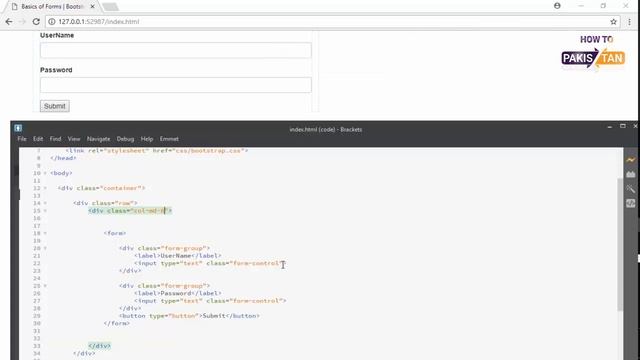640x360 pixels.
Task: Click the Basics of Forms browser tab
Action: 52,7
